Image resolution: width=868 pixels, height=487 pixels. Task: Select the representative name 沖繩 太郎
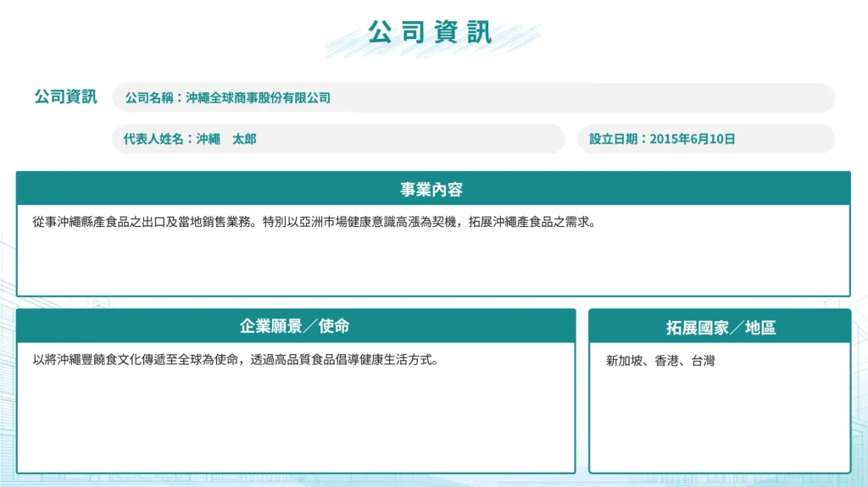point(225,139)
